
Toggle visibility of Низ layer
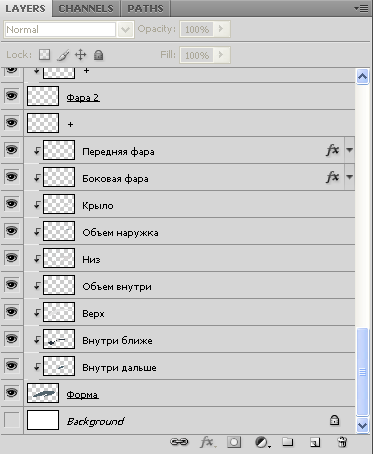pyautogui.click(x=12, y=258)
